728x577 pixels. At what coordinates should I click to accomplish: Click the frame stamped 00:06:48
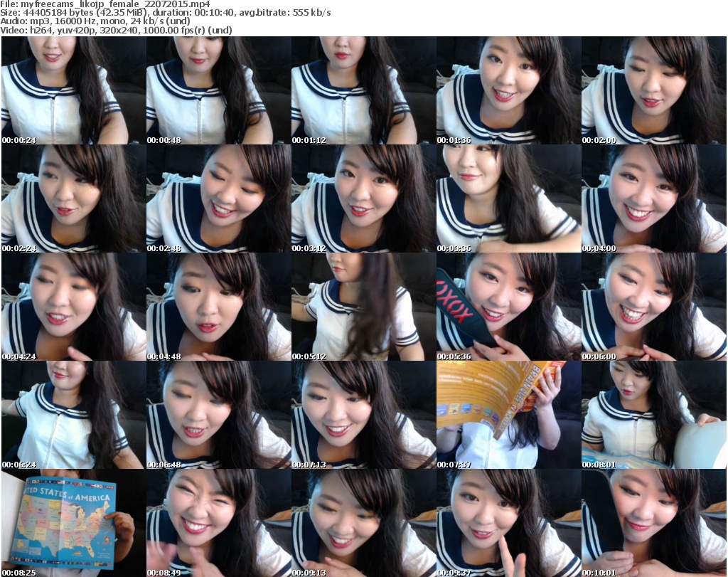click(219, 415)
